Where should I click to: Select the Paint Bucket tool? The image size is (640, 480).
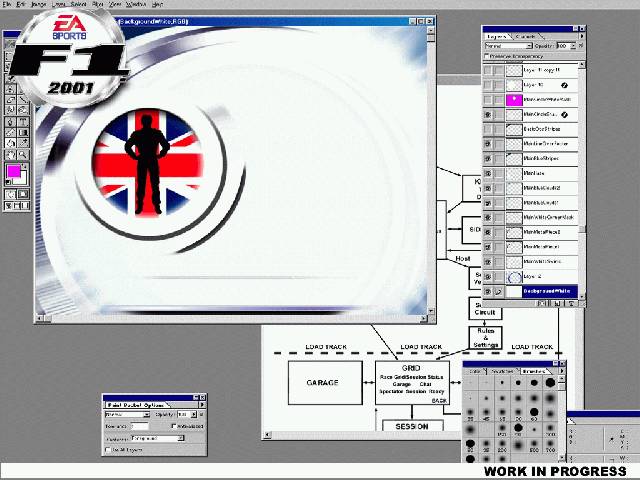tap(11, 143)
